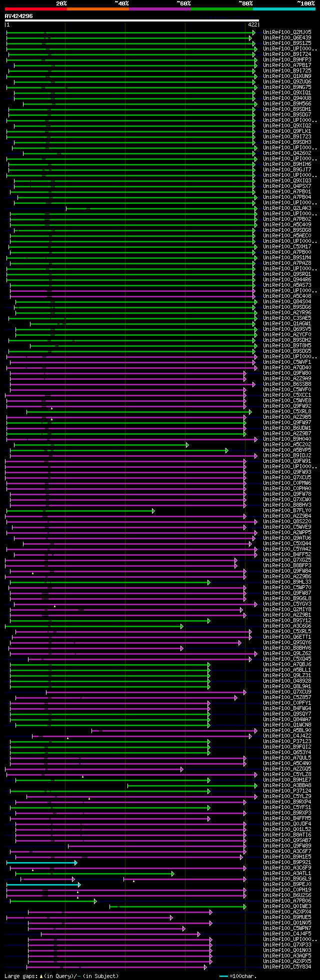Viewport: 320px width, 980px height.
Task: Click the UniRef100_Q1KUN9 entry
Action: pos(287,76)
